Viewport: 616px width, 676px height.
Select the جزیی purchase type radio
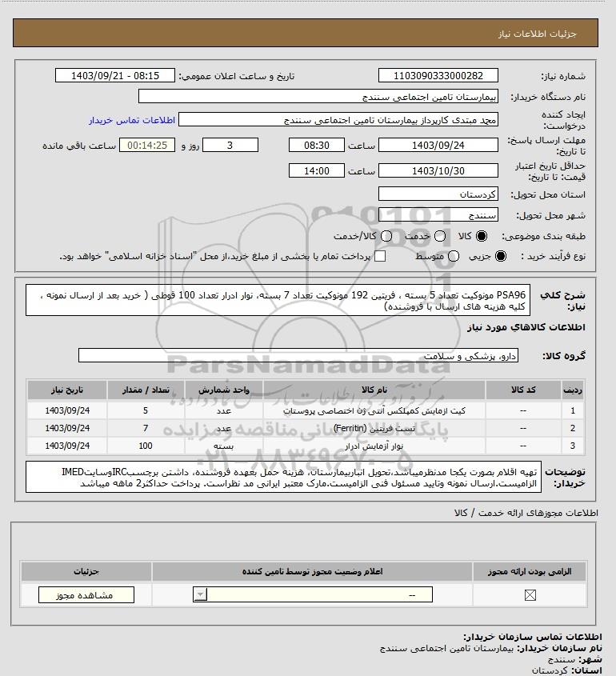pyautogui.click(x=501, y=256)
